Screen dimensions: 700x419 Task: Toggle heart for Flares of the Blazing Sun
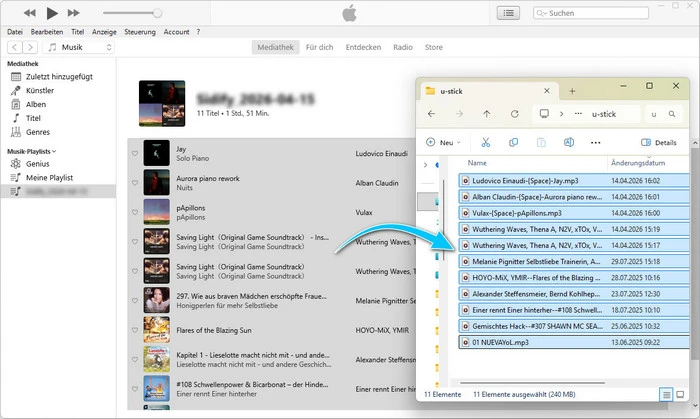(x=135, y=330)
